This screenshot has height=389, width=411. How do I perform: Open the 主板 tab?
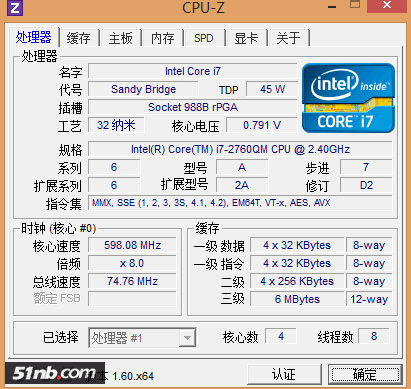(121, 38)
